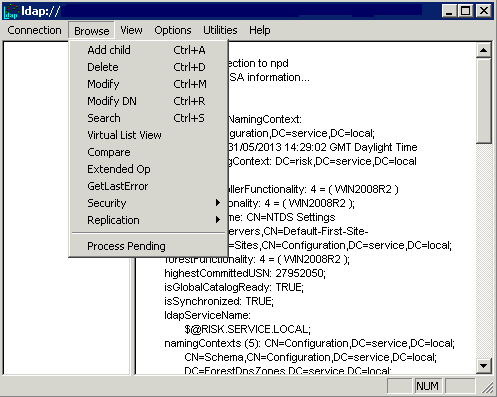Click the NUM status bar indicator
The width and height of the screenshot is (497, 397).
click(427, 386)
